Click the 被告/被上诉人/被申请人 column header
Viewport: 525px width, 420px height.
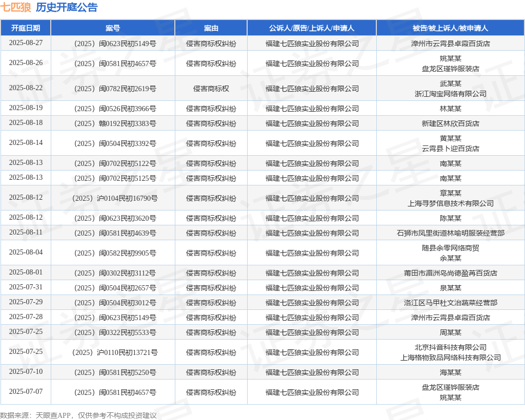pyautogui.click(x=450, y=28)
